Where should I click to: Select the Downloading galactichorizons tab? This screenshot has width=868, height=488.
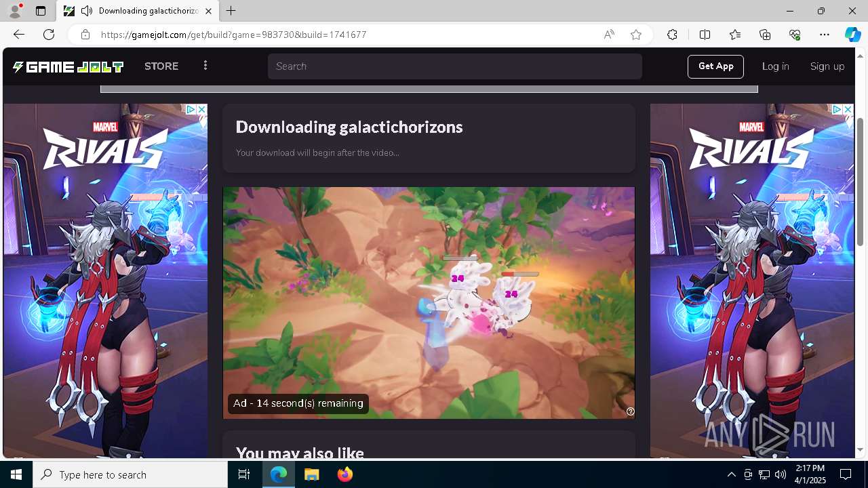coord(138,11)
